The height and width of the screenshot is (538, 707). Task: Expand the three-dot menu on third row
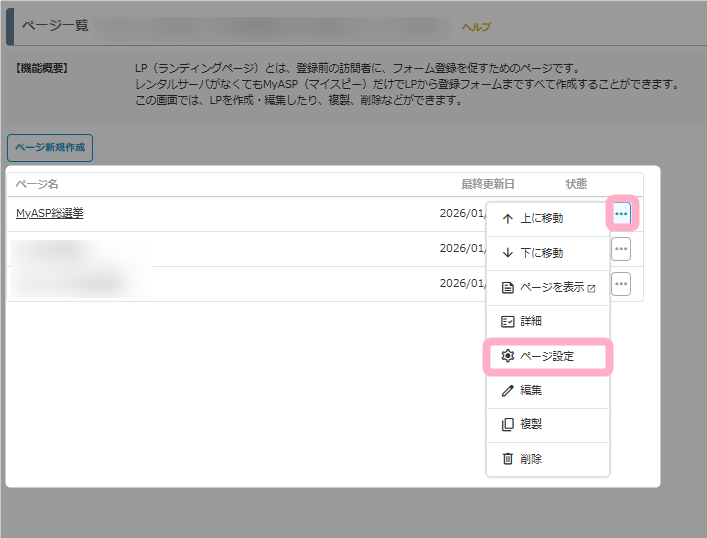coord(621,284)
